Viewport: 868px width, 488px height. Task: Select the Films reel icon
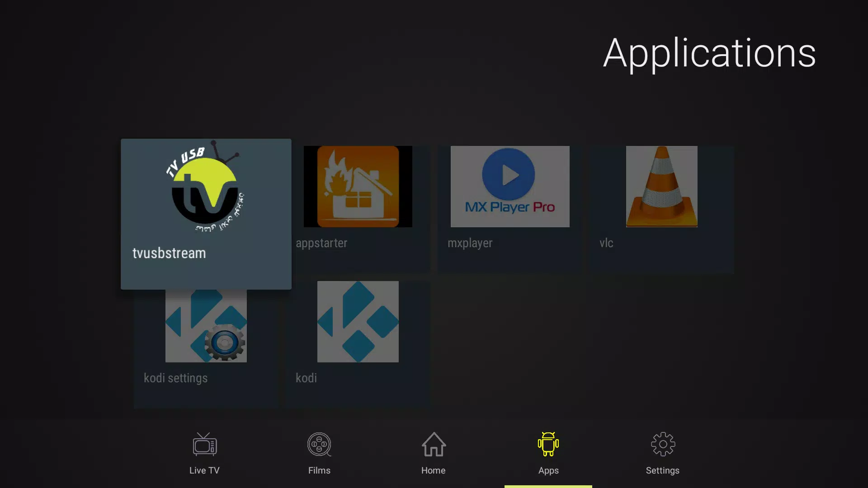pyautogui.click(x=319, y=445)
